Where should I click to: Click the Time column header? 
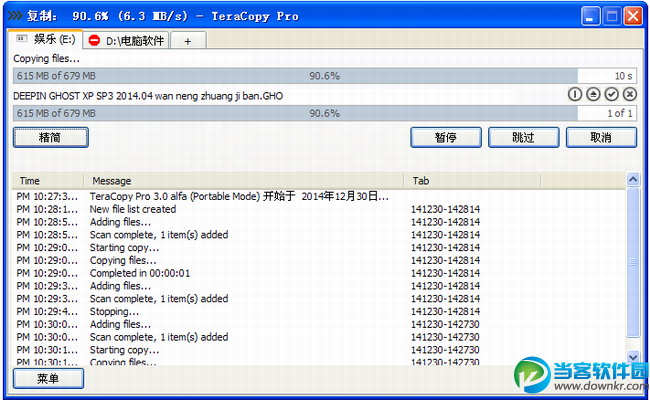(x=48, y=181)
